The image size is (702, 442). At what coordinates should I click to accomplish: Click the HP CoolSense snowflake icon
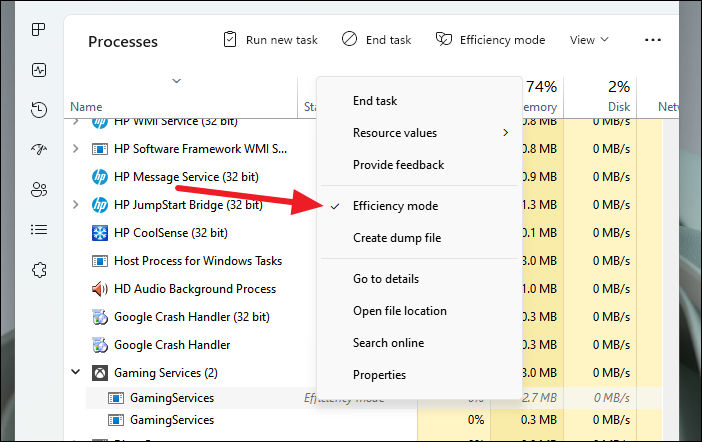(x=100, y=233)
